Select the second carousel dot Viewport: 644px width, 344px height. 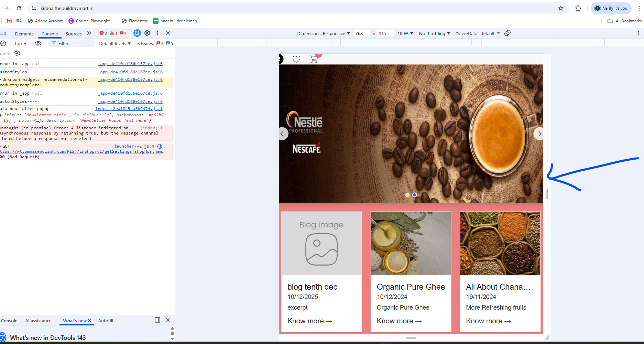pyautogui.click(x=415, y=195)
